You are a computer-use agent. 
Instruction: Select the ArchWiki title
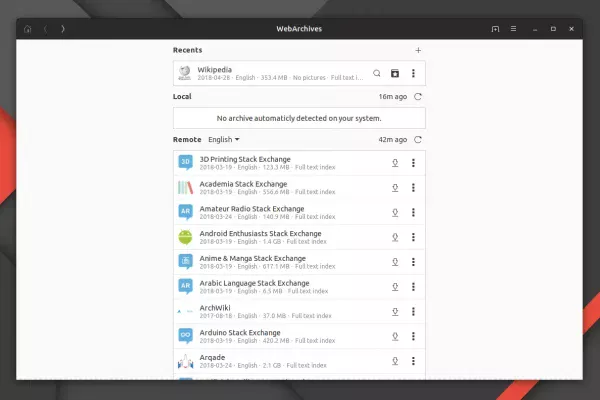point(215,308)
